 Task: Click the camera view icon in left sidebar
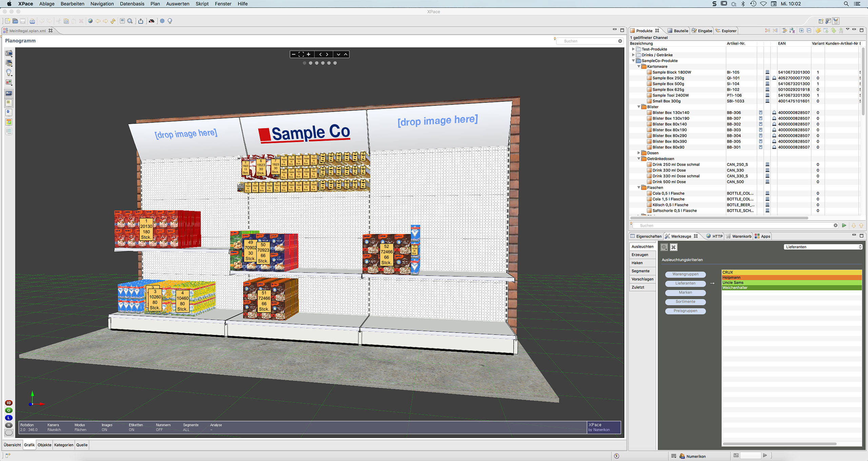tap(9, 53)
